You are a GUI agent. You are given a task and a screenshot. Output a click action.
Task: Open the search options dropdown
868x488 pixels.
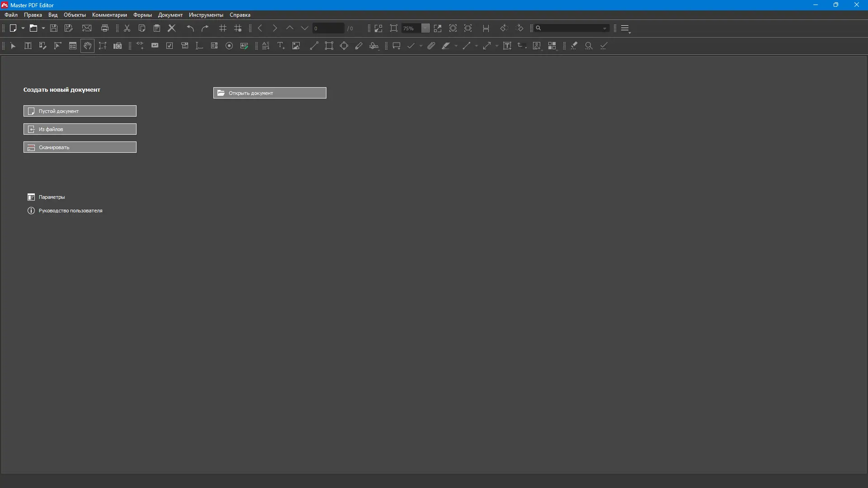605,28
